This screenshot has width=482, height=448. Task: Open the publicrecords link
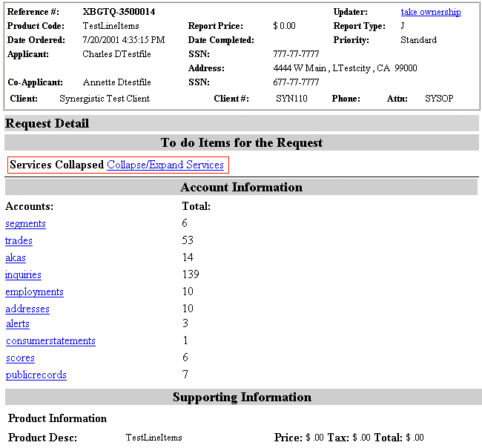tap(36, 375)
